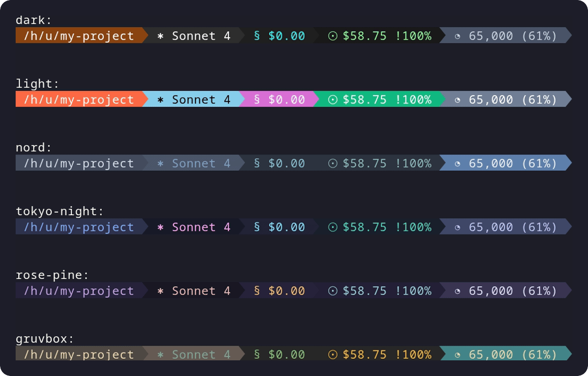
Task: Select the 'dark:' theme label
Action: click(33, 20)
